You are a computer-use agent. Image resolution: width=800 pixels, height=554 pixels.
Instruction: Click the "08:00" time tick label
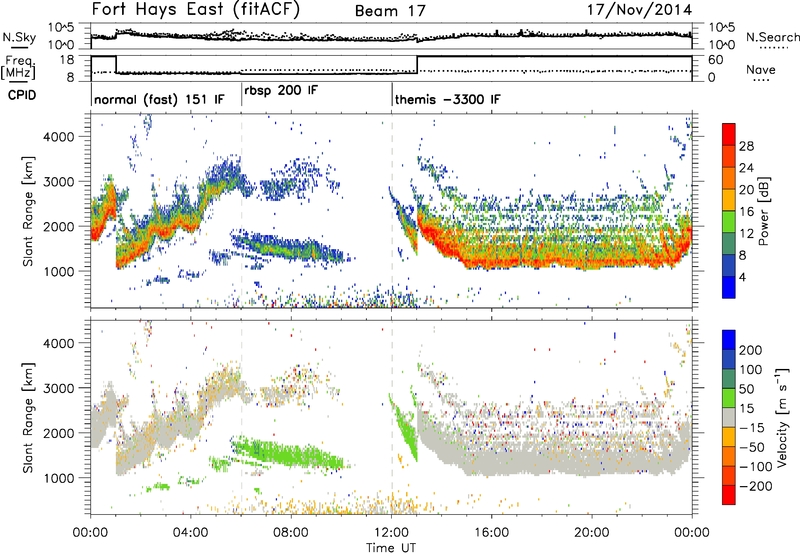(291, 533)
